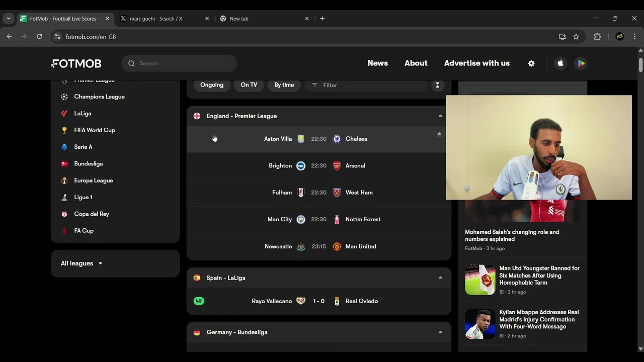This screenshot has width=644, height=362.
Task: Click the FotMob search field
Action: [179, 63]
